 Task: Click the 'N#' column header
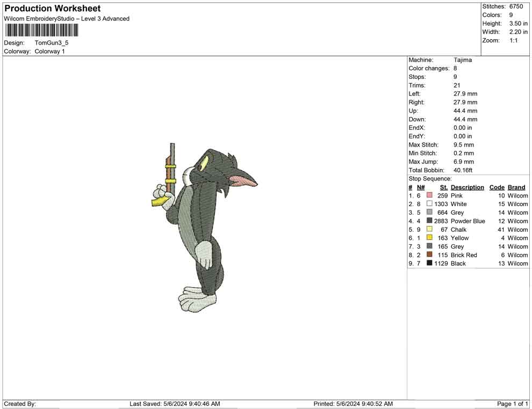pos(421,187)
